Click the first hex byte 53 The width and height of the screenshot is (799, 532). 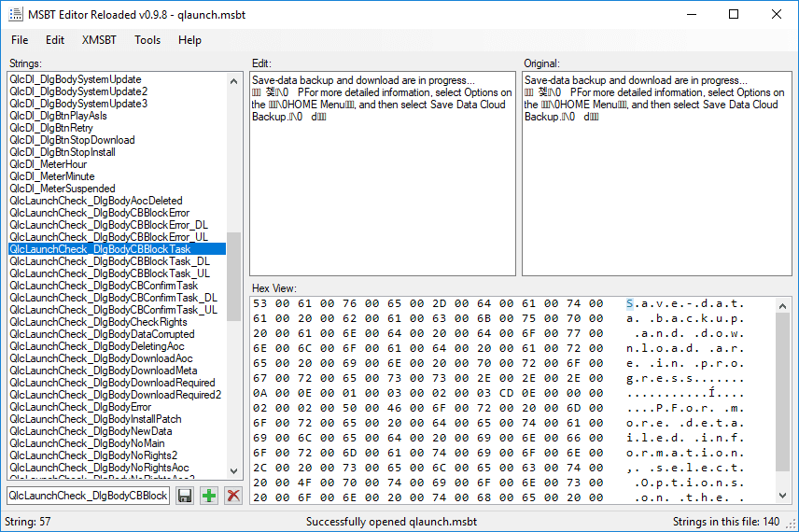[x=259, y=303]
